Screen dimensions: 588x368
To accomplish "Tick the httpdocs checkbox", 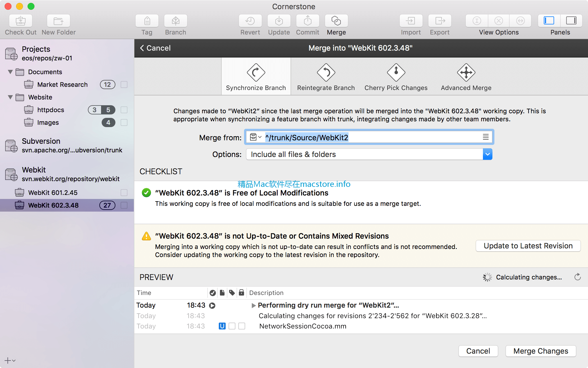I will click(x=124, y=110).
